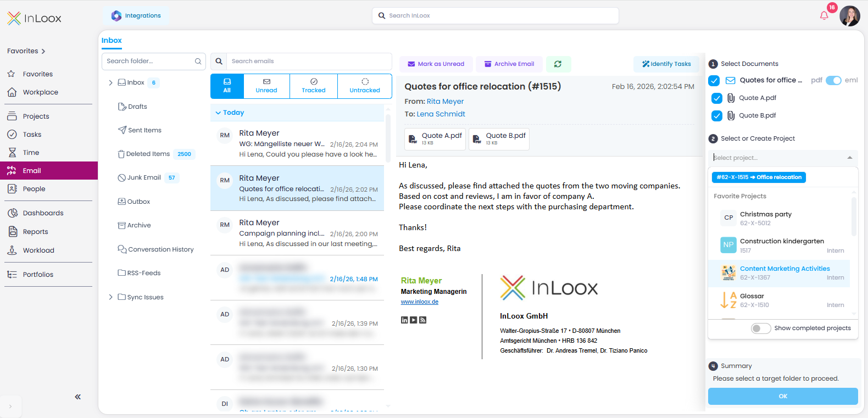Screen dimensions: 868x418
Task: Open Time tracking in the sidebar
Action: (x=31, y=153)
